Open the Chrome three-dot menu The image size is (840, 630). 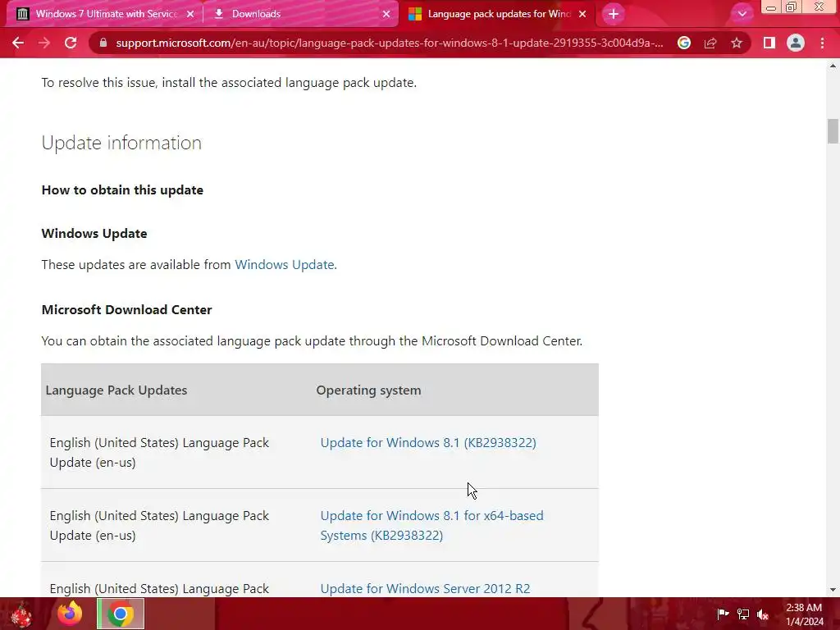pyautogui.click(x=822, y=43)
